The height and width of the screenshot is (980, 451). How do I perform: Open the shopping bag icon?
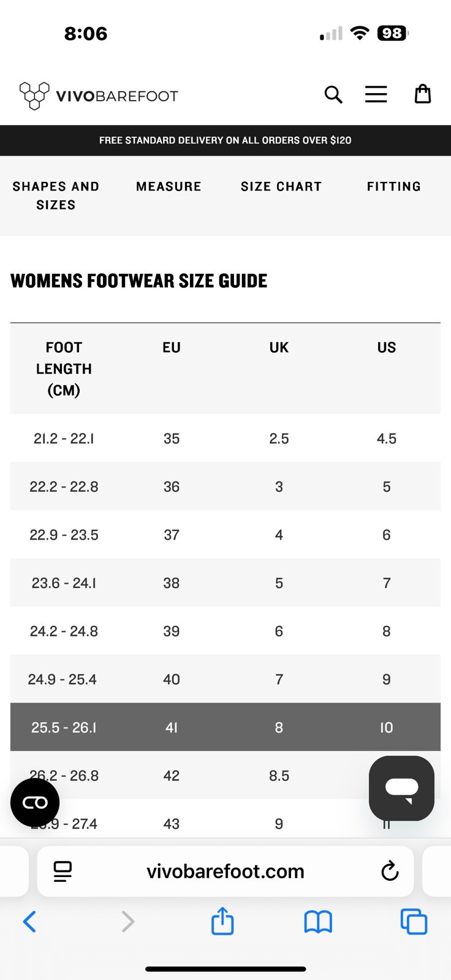pos(423,94)
